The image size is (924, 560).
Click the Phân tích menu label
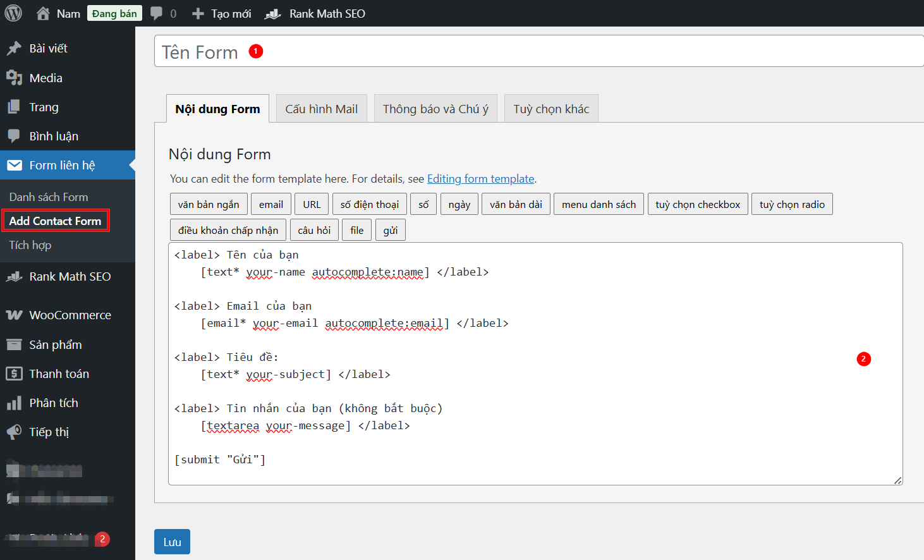[54, 403]
